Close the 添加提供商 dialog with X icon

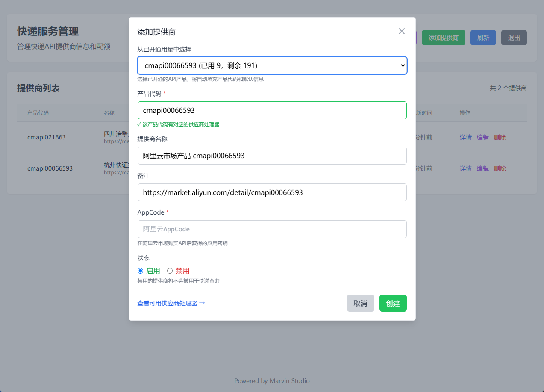pyautogui.click(x=401, y=31)
